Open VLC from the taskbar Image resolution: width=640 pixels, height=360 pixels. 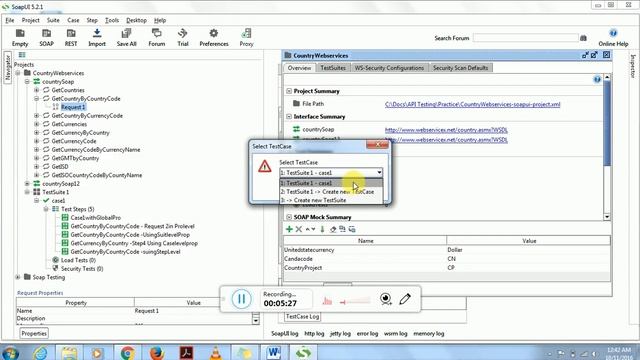[x=216, y=353]
